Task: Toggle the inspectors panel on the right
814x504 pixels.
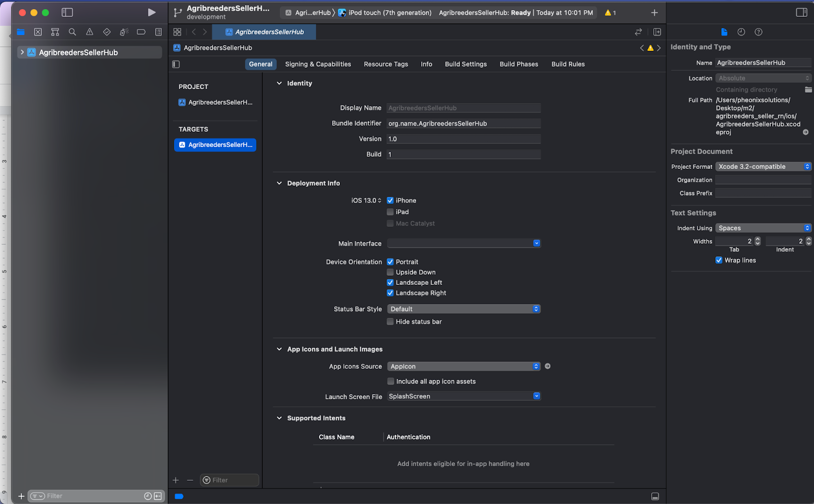Action: point(802,13)
